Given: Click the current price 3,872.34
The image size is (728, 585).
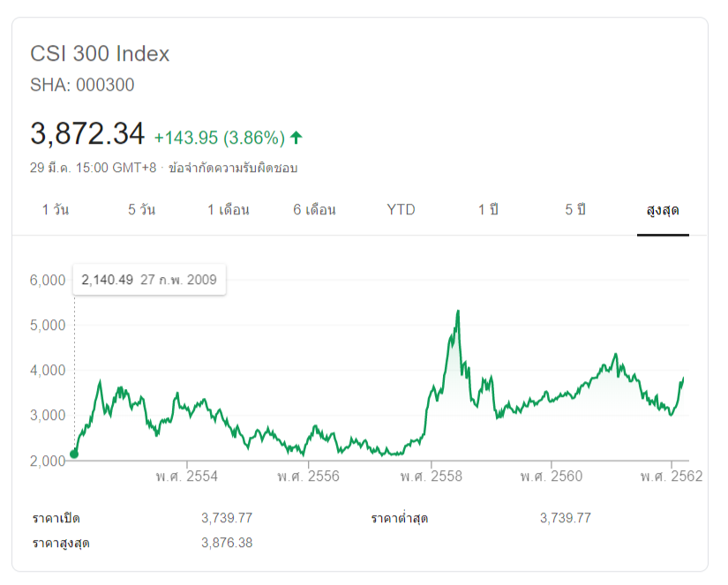Looking at the screenshot, I should [87, 134].
